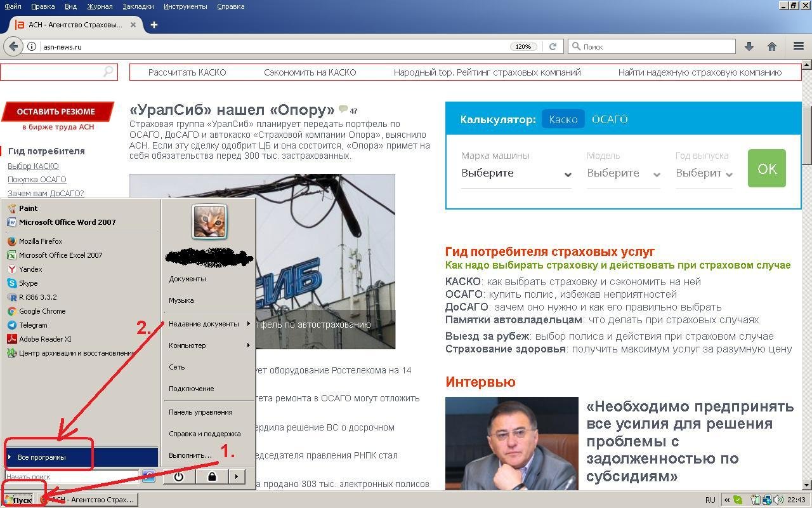Reload the page with the refresh icon

click(553, 46)
